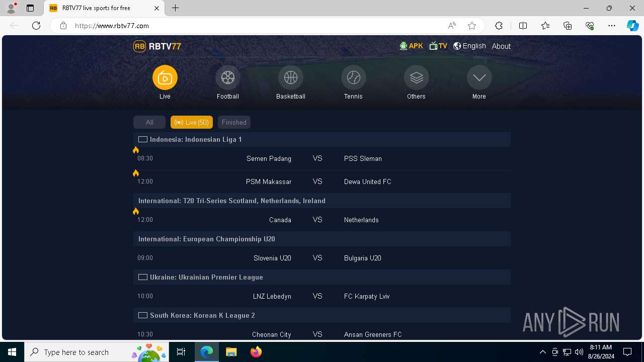Open Canada vs Netherlands match
644x362 pixels.
[x=322, y=220]
